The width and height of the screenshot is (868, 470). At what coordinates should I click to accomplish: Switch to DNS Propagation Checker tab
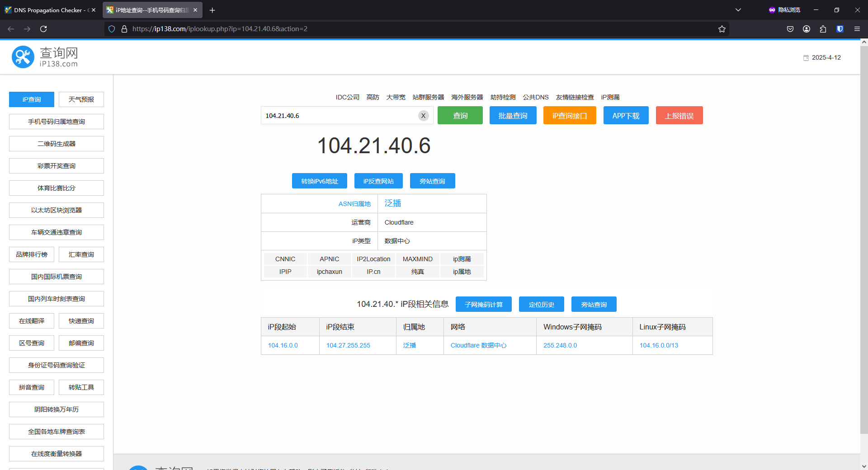48,10
